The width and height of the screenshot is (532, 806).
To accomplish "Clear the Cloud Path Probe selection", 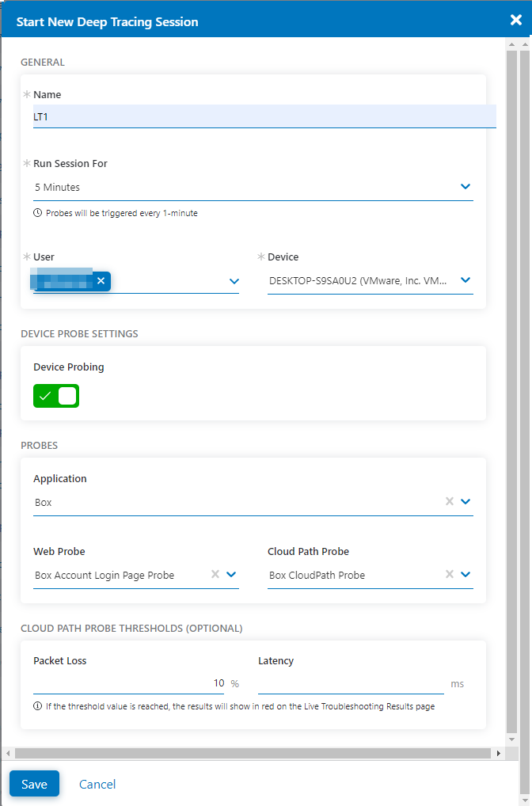I will coord(448,575).
